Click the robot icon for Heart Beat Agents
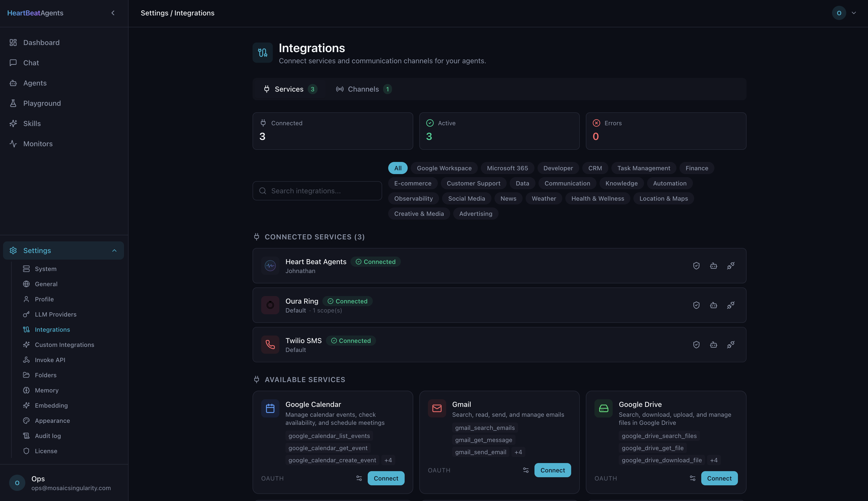This screenshot has width=868, height=501. point(714,266)
